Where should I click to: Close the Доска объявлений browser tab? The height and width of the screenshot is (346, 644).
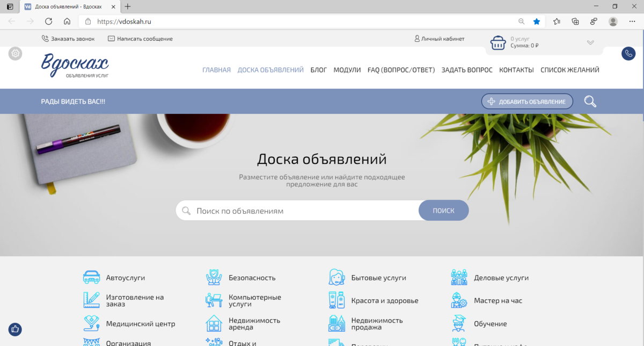click(112, 6)
